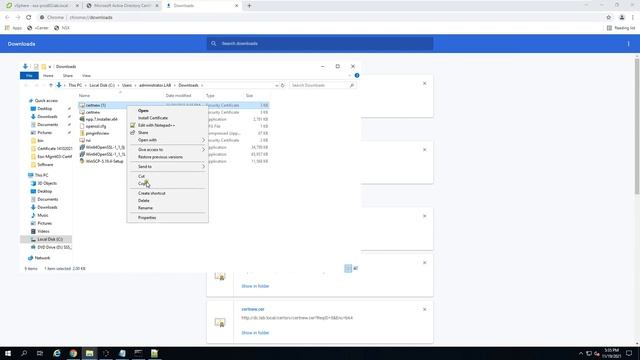The image size is (640, 360).
Task: Click Users in the breadcrumb path
Action: click(x=127, y=85)
